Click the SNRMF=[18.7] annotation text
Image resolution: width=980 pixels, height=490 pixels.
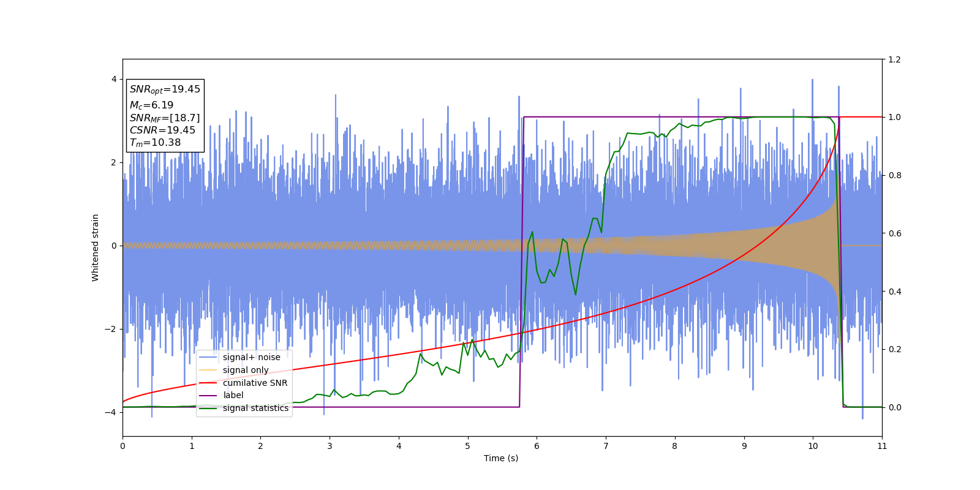(165, 118)
